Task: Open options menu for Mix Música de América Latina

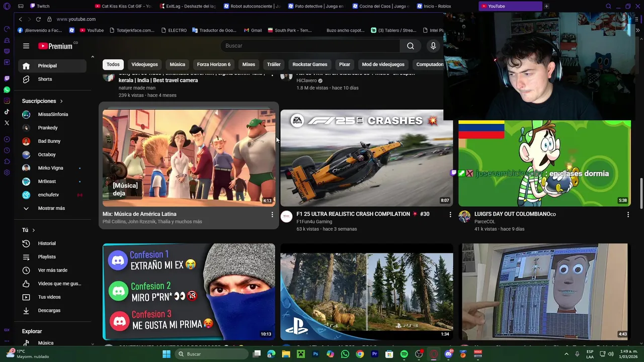Action: tap(272, 215)
